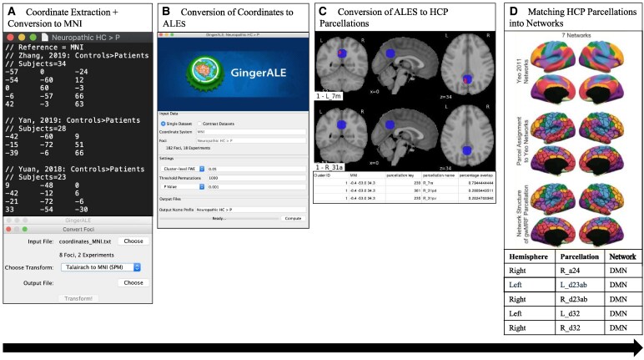Click the 'R_d23ab' parcellation cell
Image resolution: width=644 pixels, height=360 pixels.
click(x=574, y=300)
